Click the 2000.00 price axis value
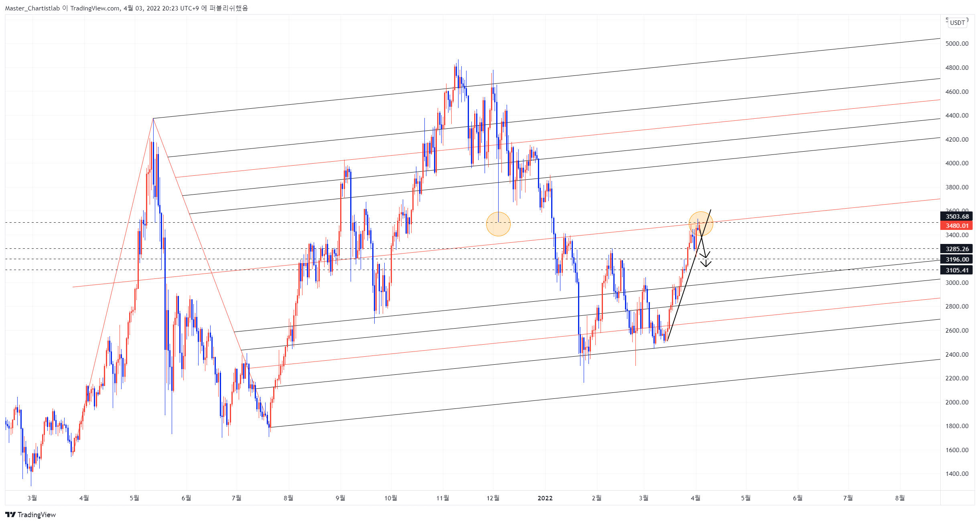The height and width of the screenshot is (524, 980). pyautogui.click(x=957, y=402)
